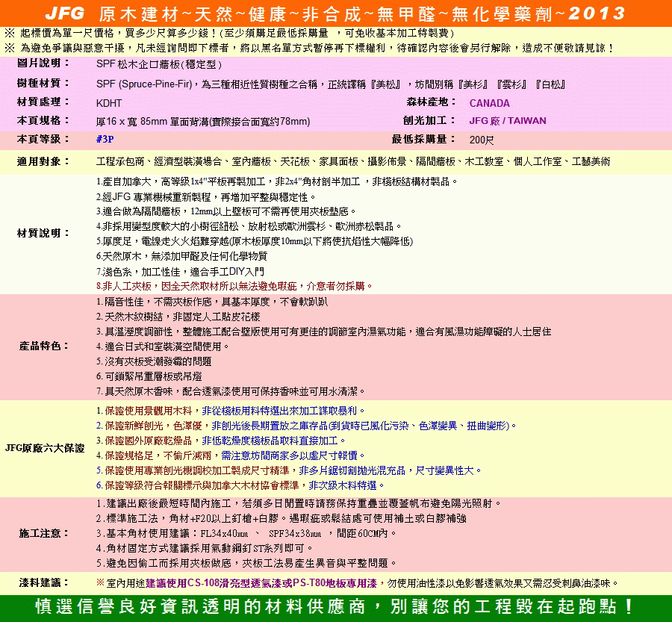This screenshot has height=622, width=672.
Task: Click the line '7. 具天然原木香味'
Action: click(x=231, y=392)
